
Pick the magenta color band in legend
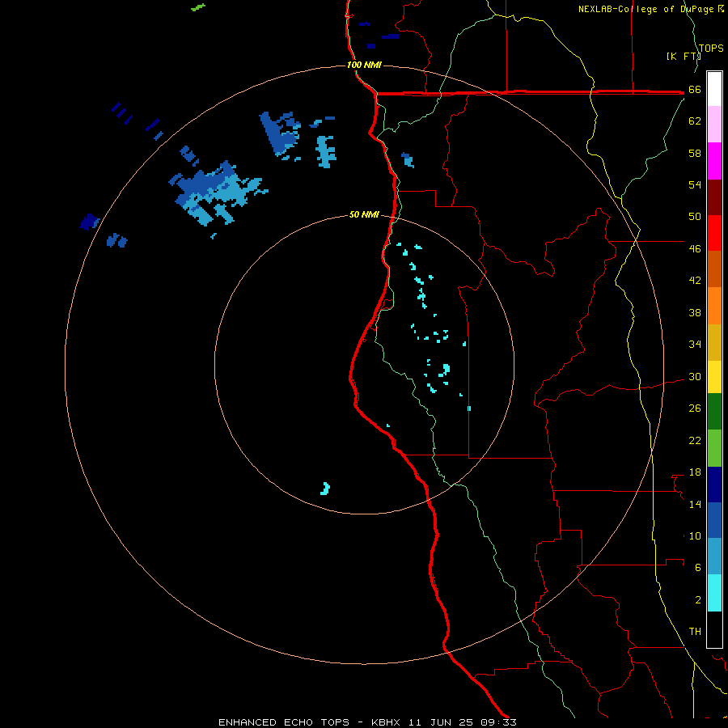(x=714, y=161)
